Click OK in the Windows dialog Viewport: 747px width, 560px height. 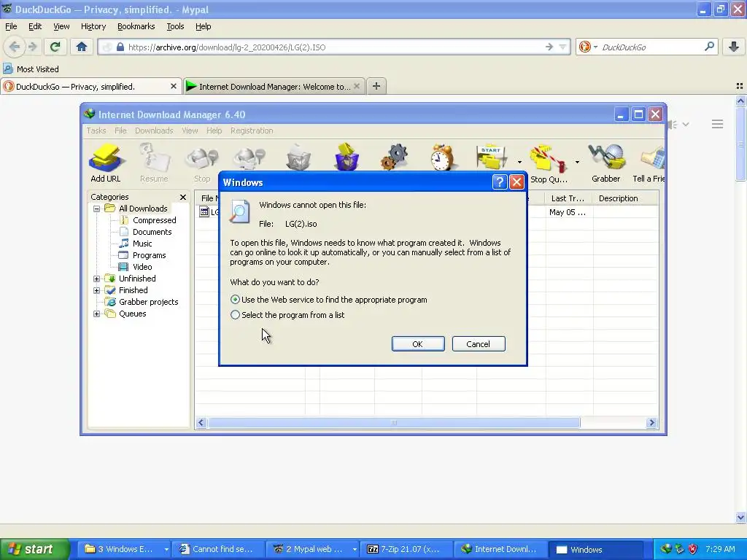click(418, 344)
